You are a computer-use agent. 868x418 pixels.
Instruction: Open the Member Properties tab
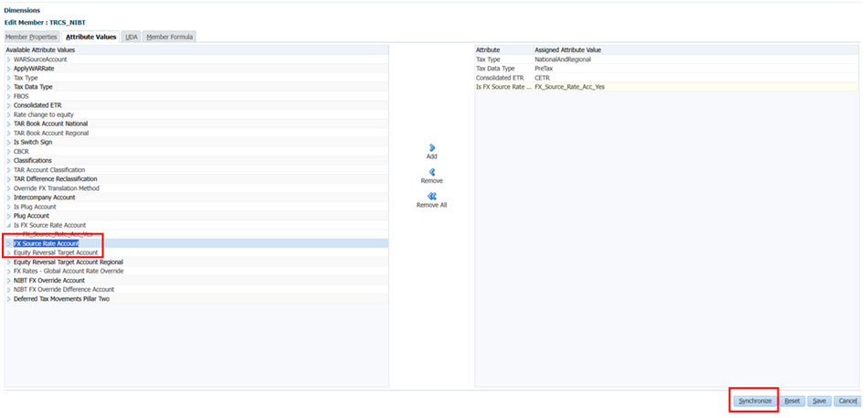pyautogui.click(x=32, y=38)
